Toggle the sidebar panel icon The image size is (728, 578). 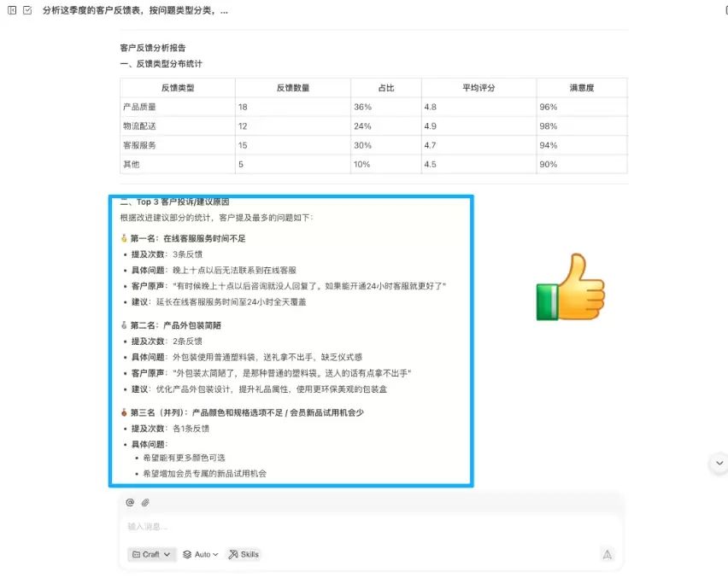point(12,10)
